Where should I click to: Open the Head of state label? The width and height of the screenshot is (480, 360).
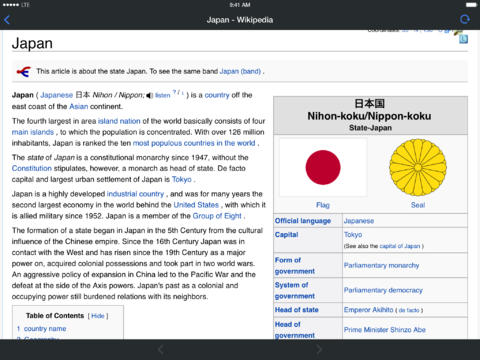click(x=297, y=310)
